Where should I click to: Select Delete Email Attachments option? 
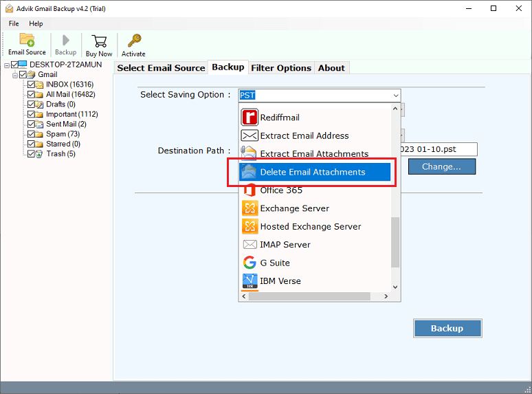[x=315, y=172]
